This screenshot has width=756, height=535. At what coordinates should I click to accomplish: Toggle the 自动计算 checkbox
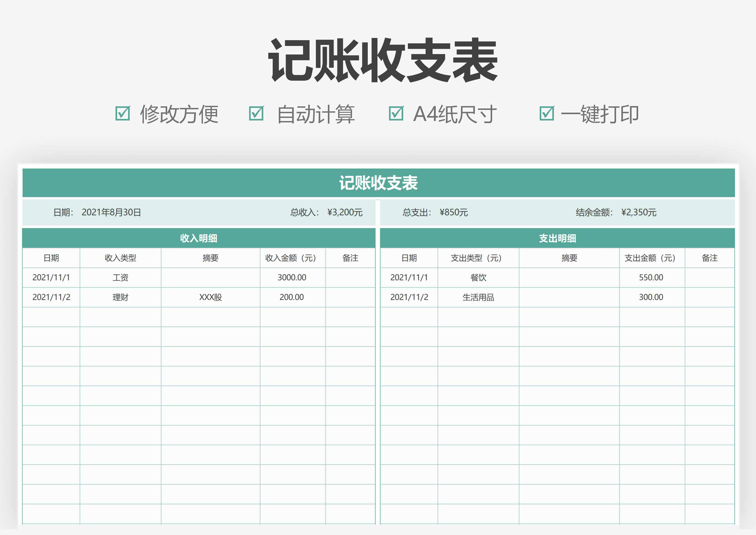pyautogui.click(x=258, y=114)
